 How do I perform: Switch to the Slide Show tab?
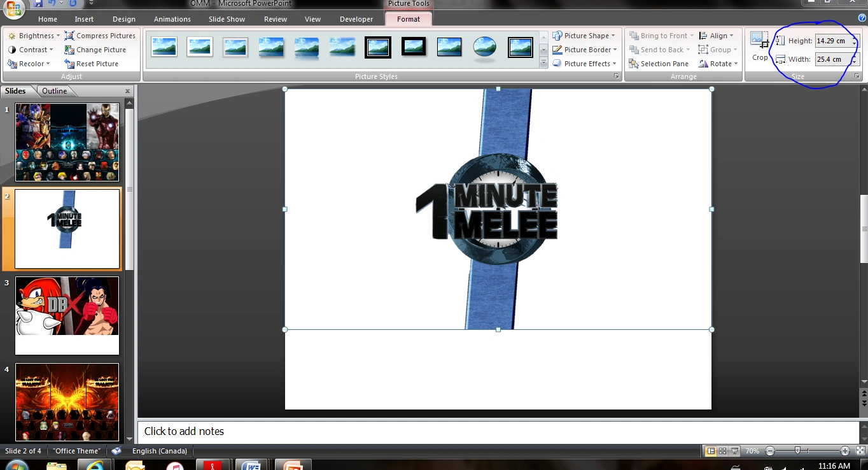tap(227, 19)
